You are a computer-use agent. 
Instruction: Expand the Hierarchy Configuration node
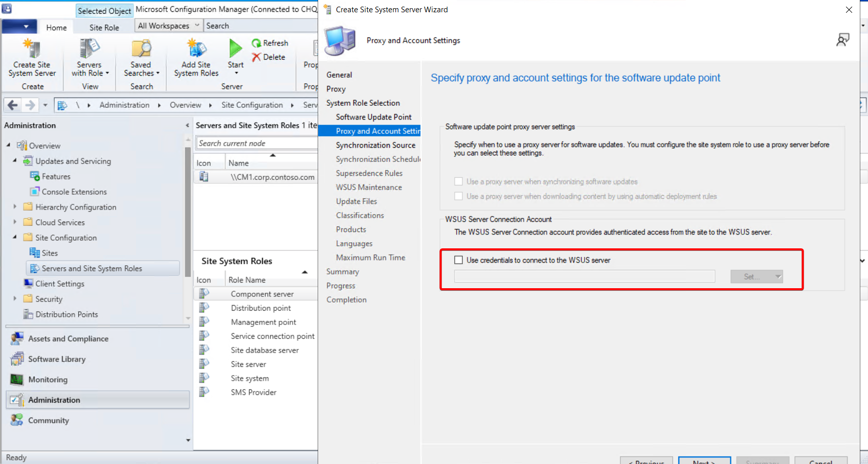click(14, 206)
